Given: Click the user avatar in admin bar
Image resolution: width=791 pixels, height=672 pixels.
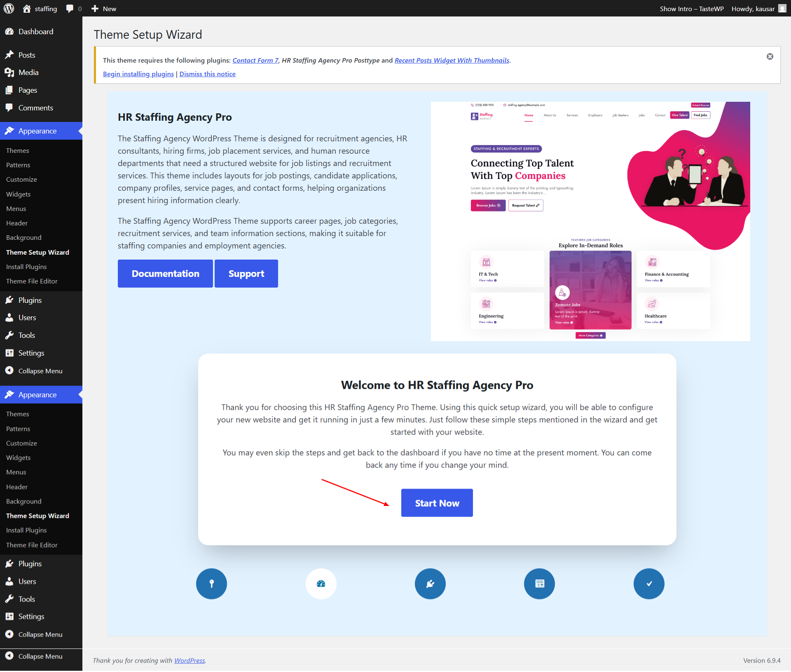Looking at the screenshot, I should 782,9.
